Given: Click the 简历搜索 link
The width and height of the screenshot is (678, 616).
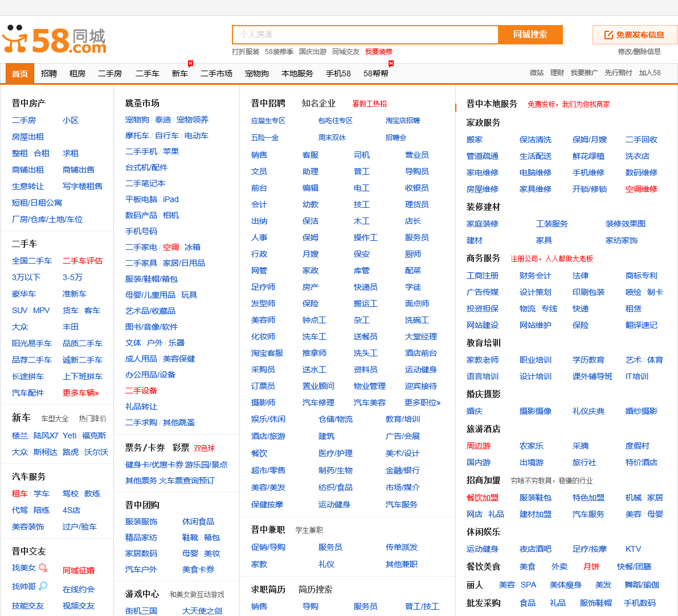Looking at the screenshot, I should click(x=315, y=589).
